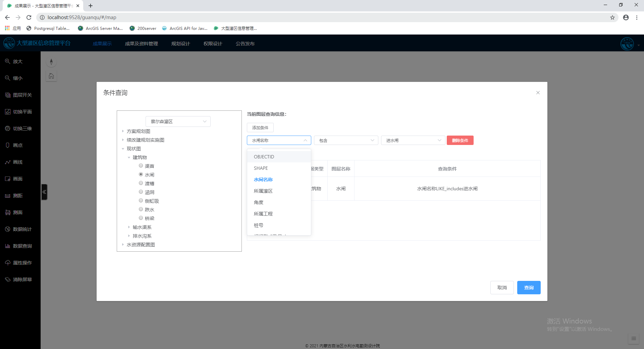The height and width of the screenshot is (349, 644).
Task: Choose 所属灌区 from the field list
Action: coord(279,191)
